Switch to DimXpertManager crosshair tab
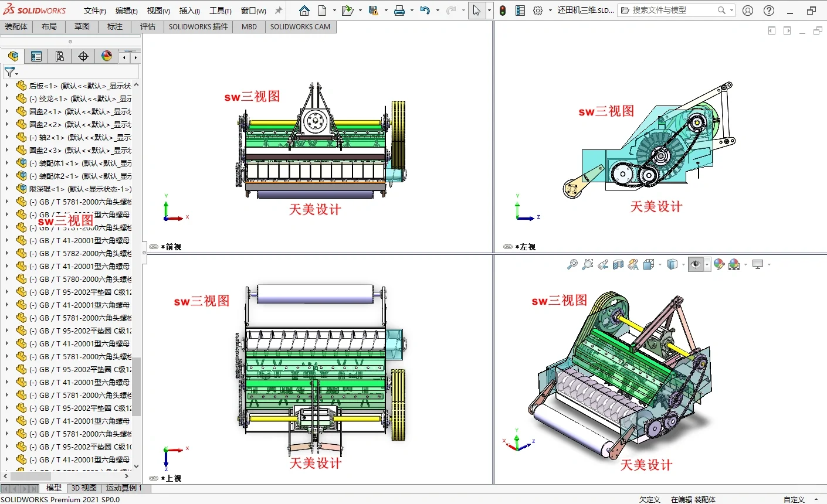The height and width of the screenshot is (504, 827). (x=83, y=56)
